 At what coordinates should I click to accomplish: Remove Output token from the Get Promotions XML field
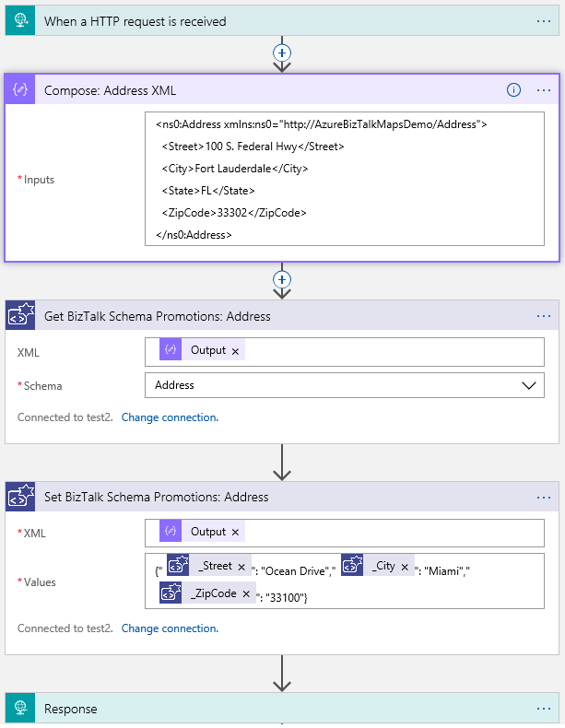coord(235,351)
